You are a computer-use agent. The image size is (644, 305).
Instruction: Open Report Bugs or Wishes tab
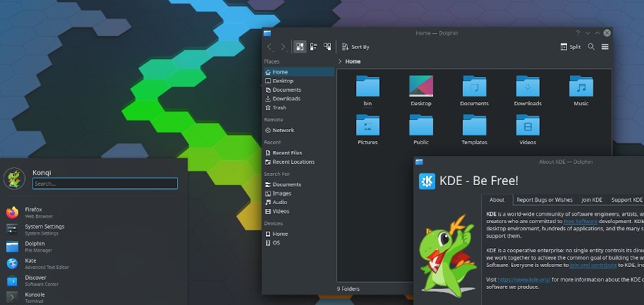pyautogui.click(x=545, y=200)
